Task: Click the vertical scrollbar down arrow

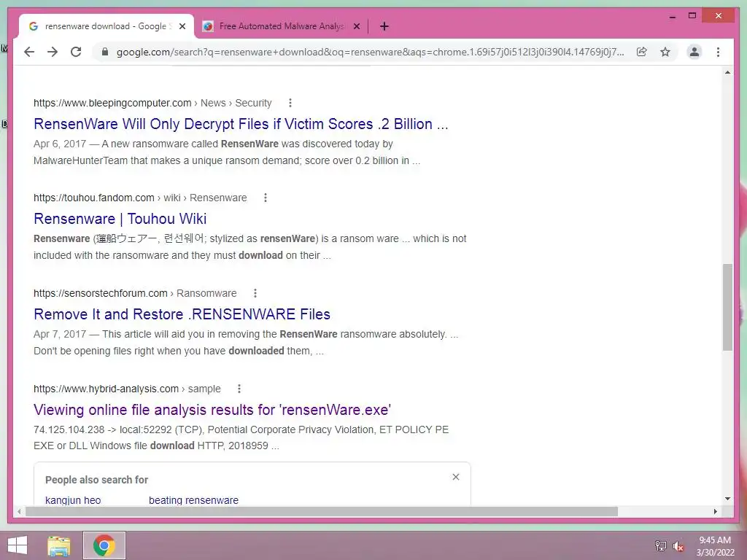Action: (x=727, y=499)
